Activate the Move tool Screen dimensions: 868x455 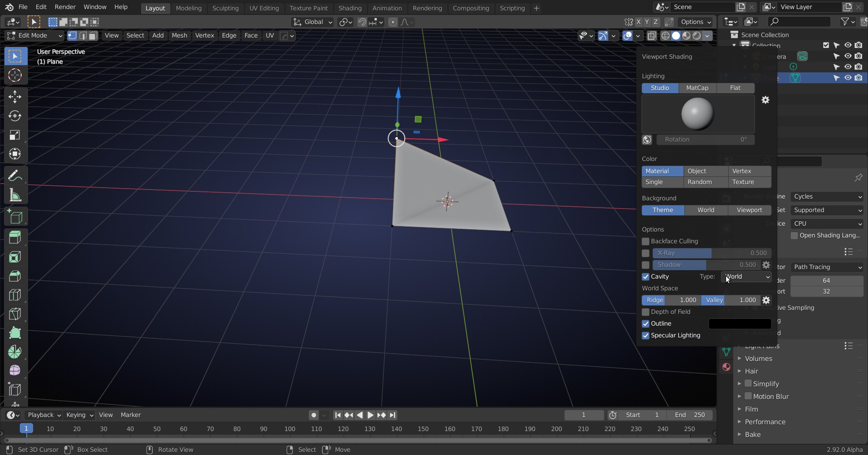tap(15, 96)
